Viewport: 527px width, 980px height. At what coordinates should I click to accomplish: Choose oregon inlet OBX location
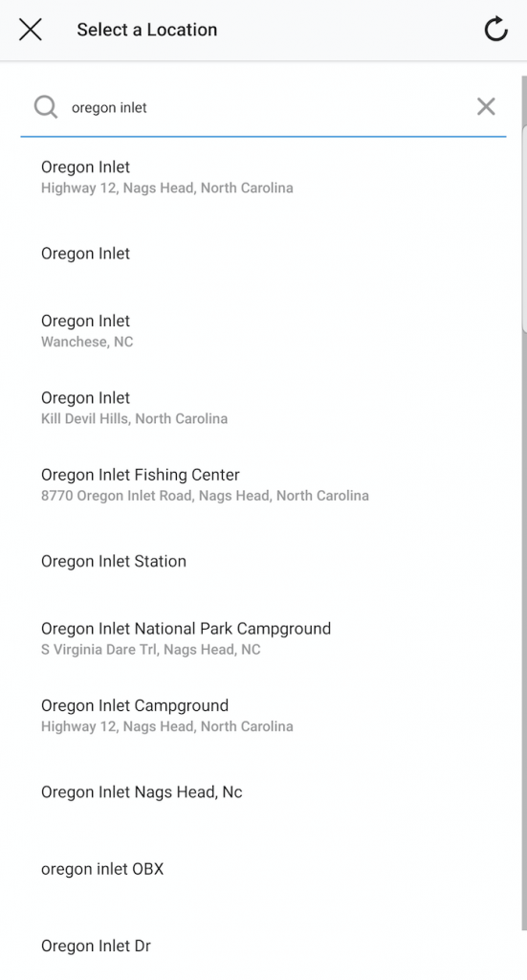262,869
